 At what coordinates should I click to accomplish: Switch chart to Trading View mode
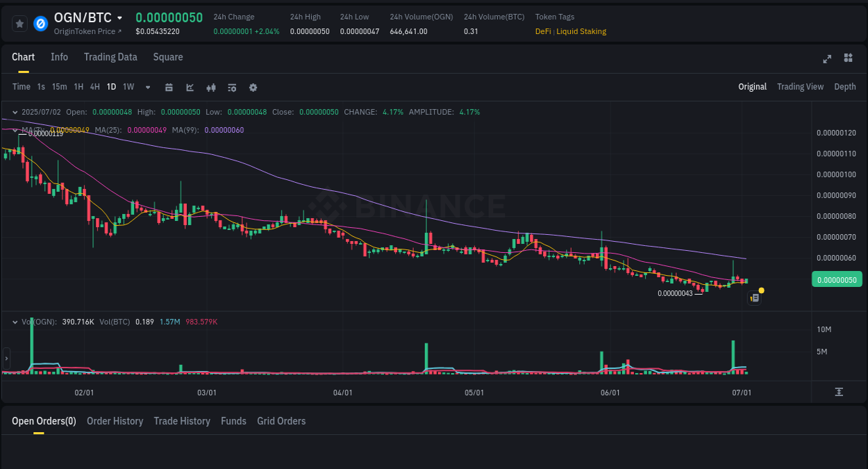(x=800, y=87)
